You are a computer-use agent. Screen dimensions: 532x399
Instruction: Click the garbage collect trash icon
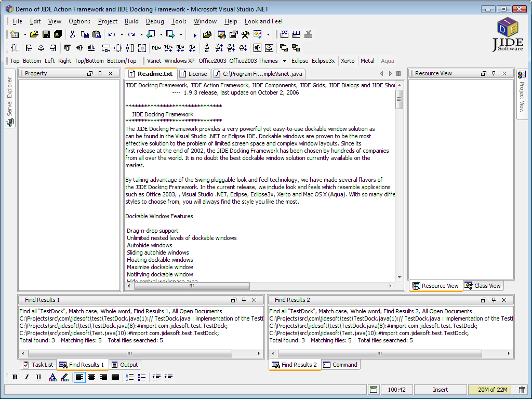coord(522,390)
